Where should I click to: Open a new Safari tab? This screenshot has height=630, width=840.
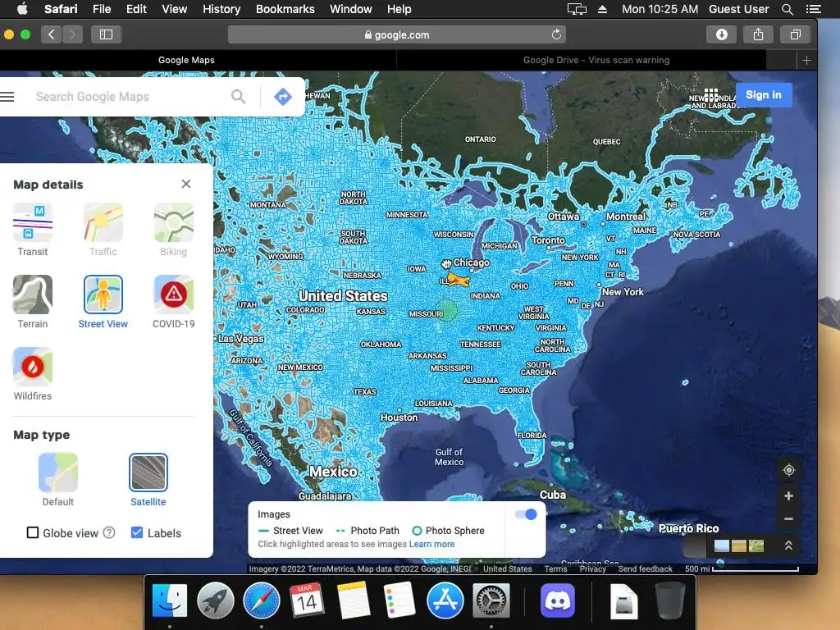pyautogui.click(x=807, y=60)
